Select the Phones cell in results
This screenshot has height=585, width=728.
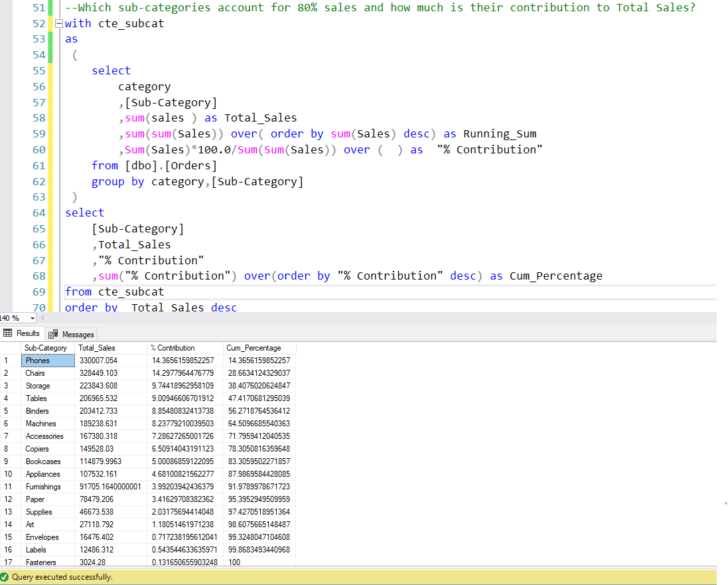(x=47, y=360)
